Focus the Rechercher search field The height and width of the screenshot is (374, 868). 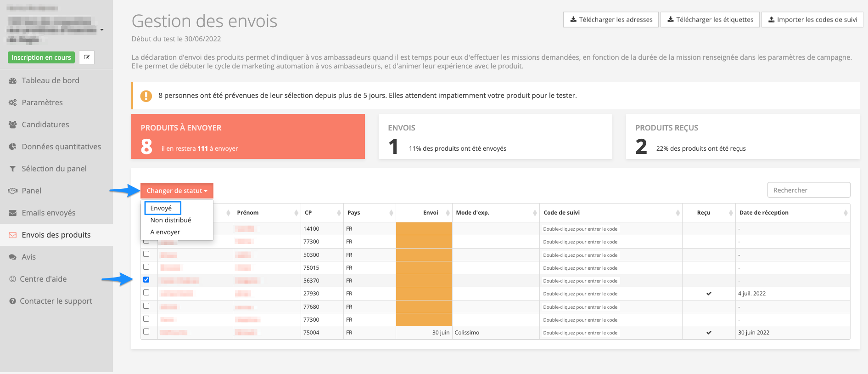click(x=808, y=190)
